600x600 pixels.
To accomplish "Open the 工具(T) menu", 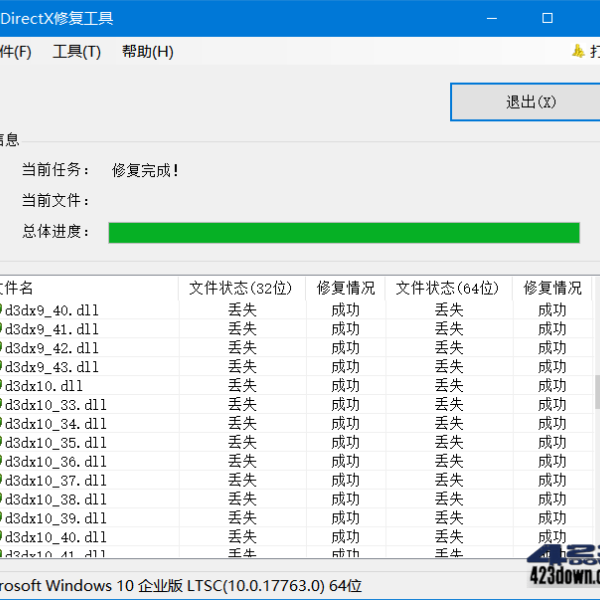I will [x=77, y=52].
